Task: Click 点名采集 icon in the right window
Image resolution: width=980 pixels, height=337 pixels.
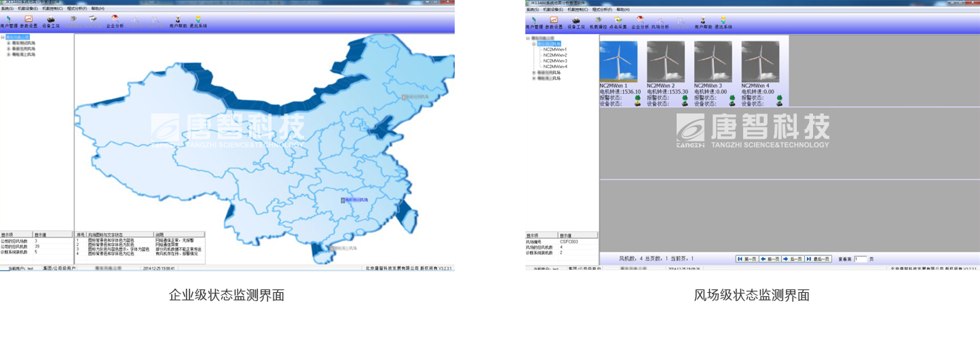Action: pos(618,22)
